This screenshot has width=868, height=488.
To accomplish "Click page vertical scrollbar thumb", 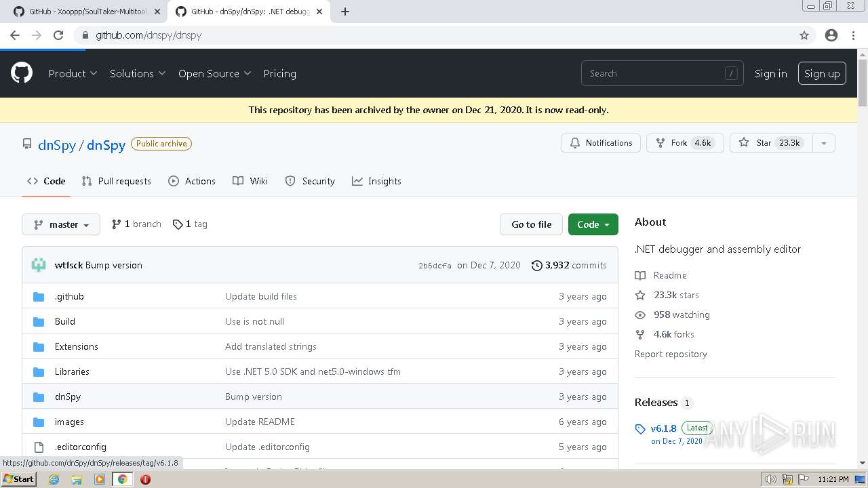I will tap(863, 83).
